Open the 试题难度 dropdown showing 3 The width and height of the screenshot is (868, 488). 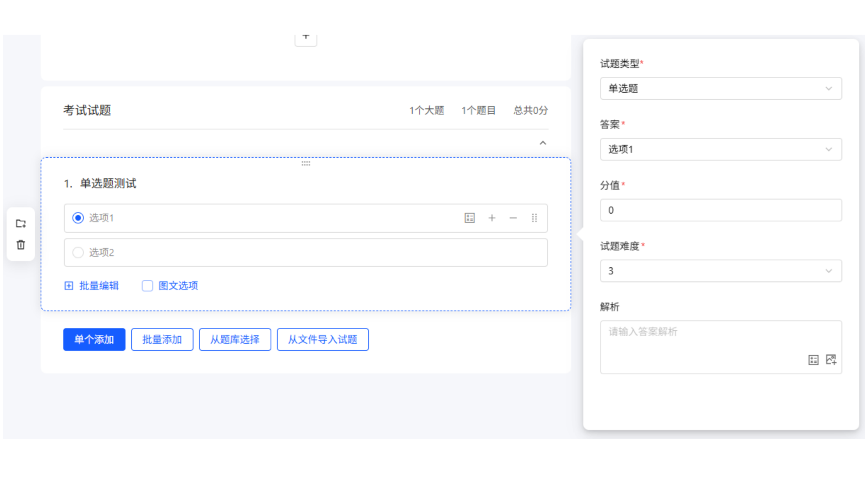coord(720,271)
